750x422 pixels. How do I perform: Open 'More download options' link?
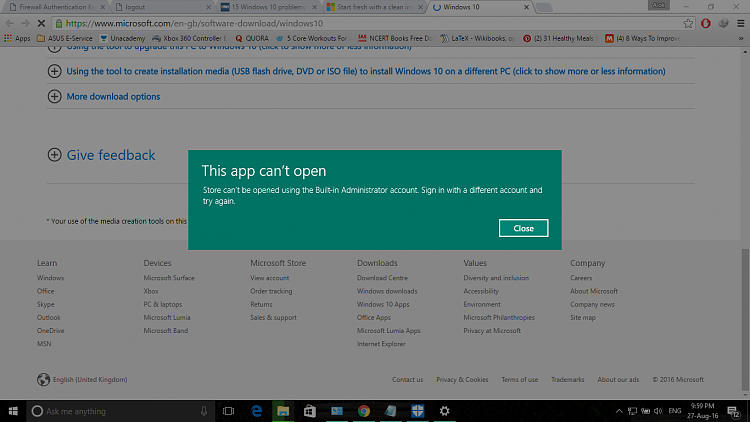(113, 96)
